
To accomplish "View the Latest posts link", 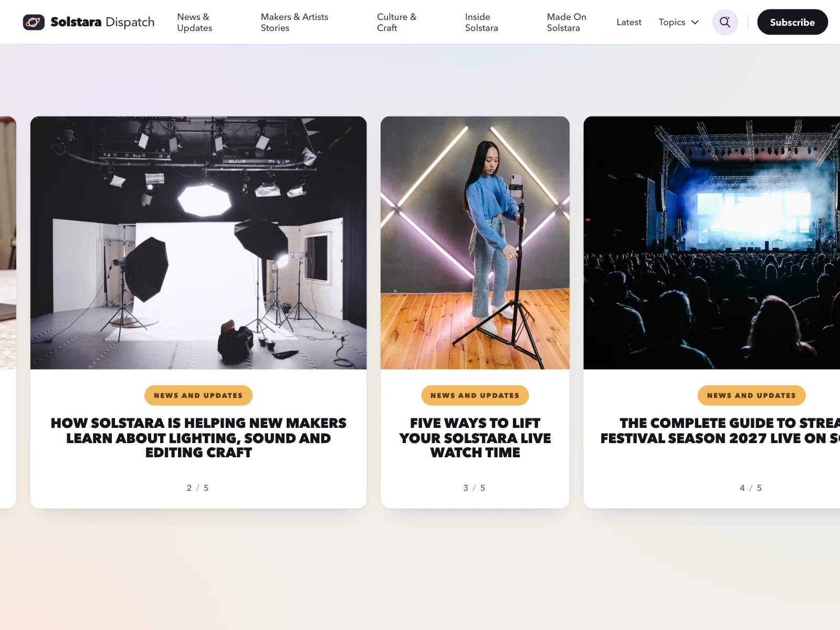I will (x=629, y=22).
